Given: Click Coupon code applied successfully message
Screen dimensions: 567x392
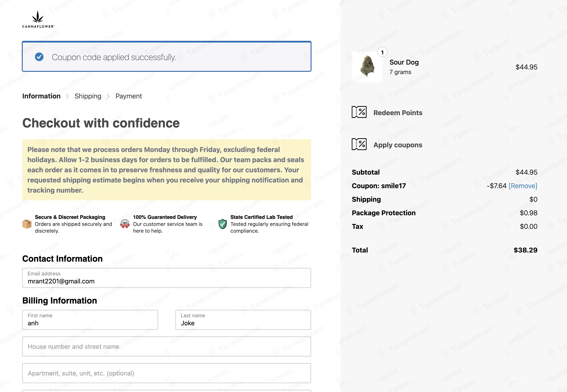Looking at the screenshot, I should click(114, 57).
